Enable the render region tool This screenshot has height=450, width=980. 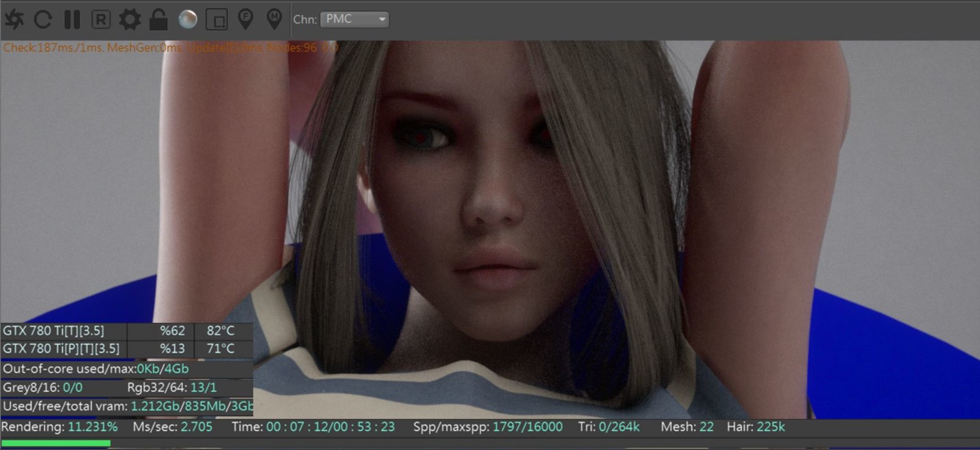(216, 20)
